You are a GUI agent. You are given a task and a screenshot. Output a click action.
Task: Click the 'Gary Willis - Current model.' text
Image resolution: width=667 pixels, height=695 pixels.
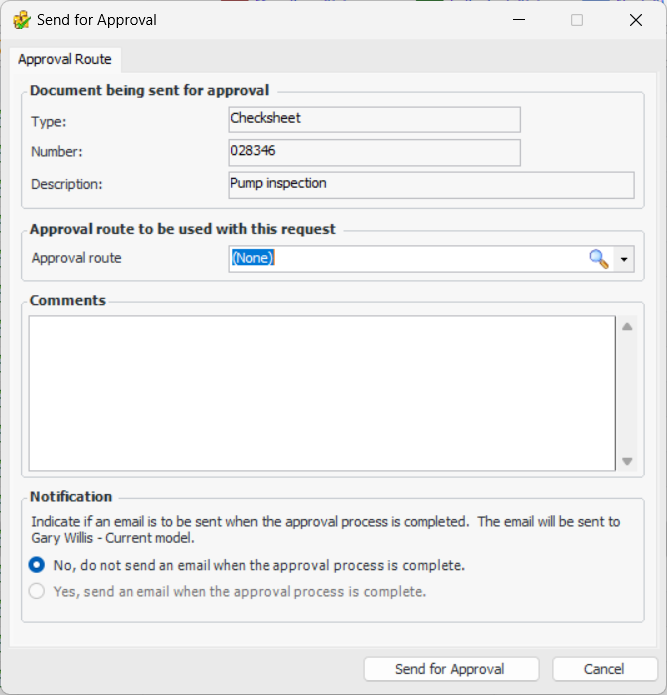point(113,538)
